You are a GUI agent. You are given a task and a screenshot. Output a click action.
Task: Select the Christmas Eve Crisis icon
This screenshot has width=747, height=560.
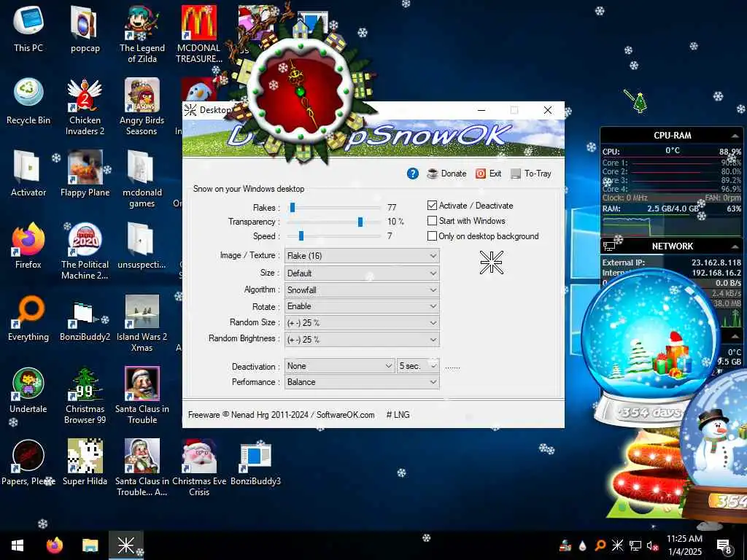point(199,466)
